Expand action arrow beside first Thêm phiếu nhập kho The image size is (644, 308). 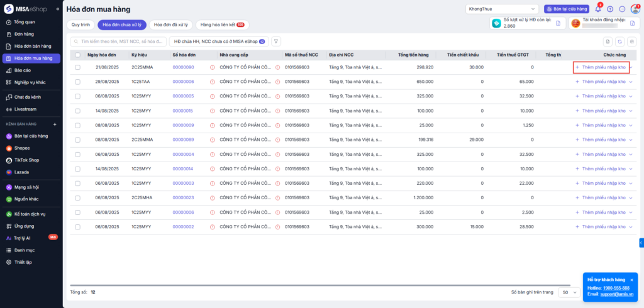(x=631, y=67)
